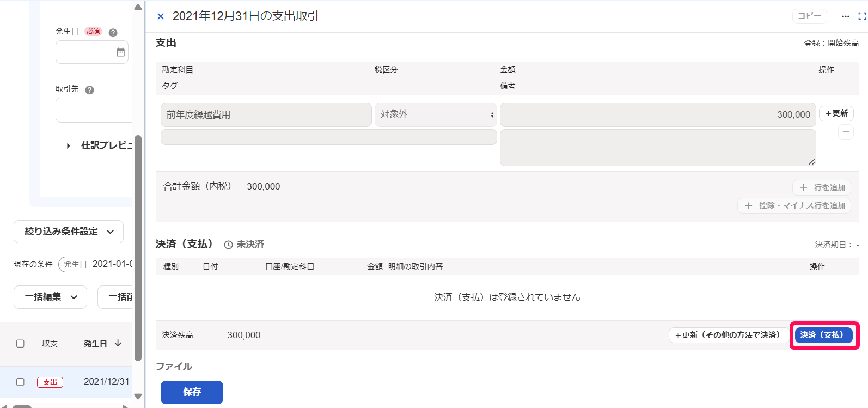Add a row with 行を追加
Viewport: 868px width, 408px height.
(x=822, y=187)
